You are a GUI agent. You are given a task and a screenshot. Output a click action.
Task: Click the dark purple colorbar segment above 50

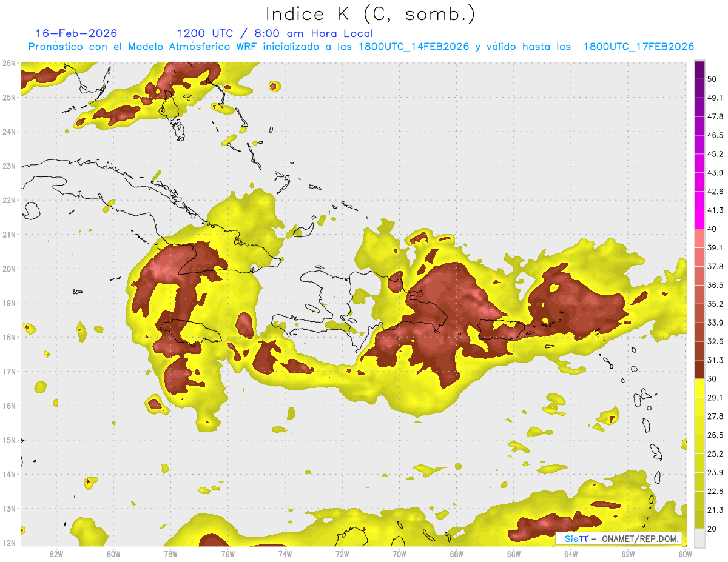point(699,70)
